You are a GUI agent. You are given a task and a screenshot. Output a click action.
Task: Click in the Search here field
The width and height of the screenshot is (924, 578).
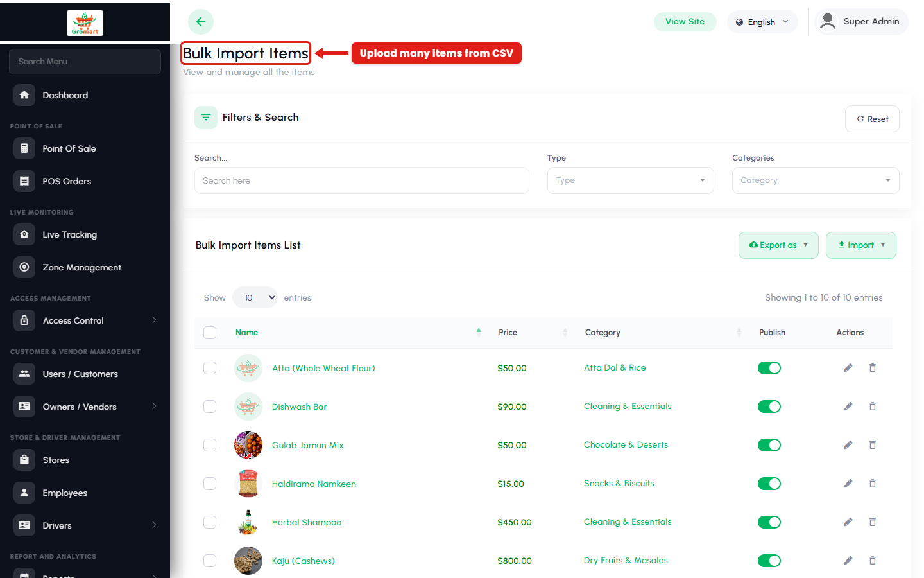362,180
